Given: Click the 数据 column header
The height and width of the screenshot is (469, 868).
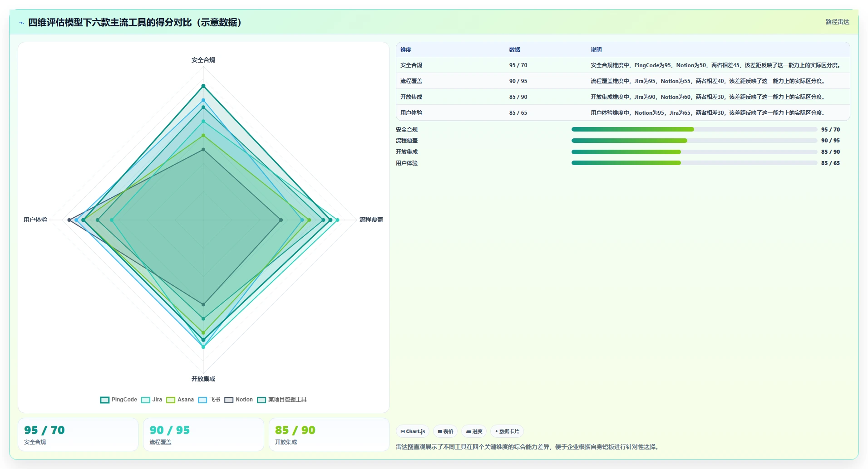Looking at the screenshot, I should 514,50.
